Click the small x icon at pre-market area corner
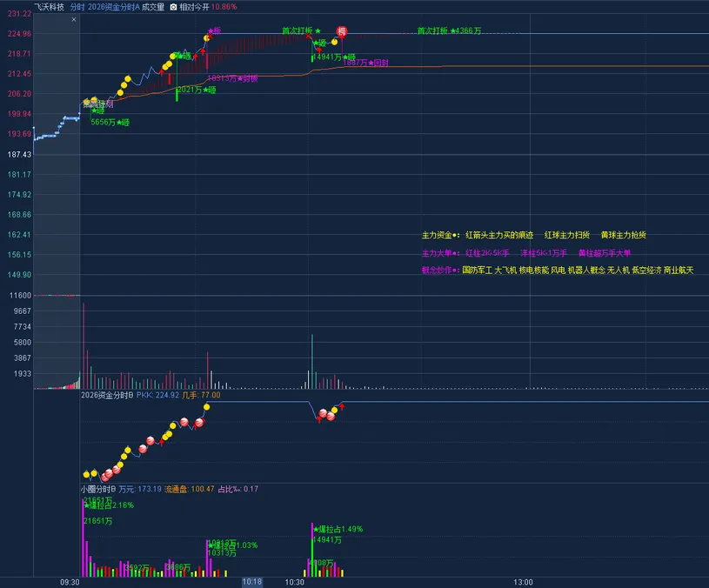The height and width of the screenshot is (588, 709). click(72, 18)
